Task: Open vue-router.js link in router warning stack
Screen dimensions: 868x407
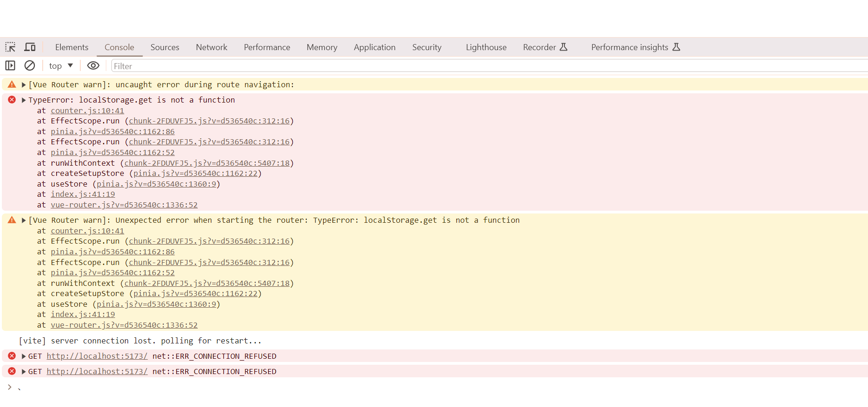Action: tap(124, 325)
